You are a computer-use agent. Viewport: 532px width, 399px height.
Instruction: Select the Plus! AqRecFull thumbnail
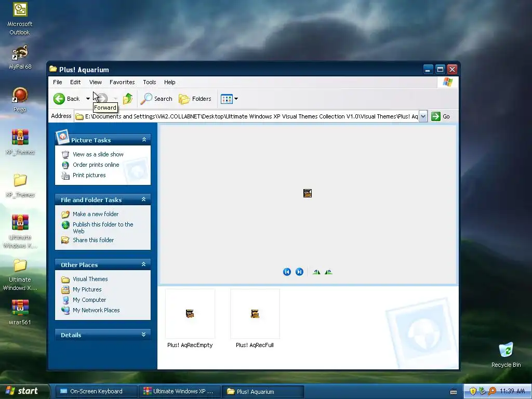(x=255, y=314)
